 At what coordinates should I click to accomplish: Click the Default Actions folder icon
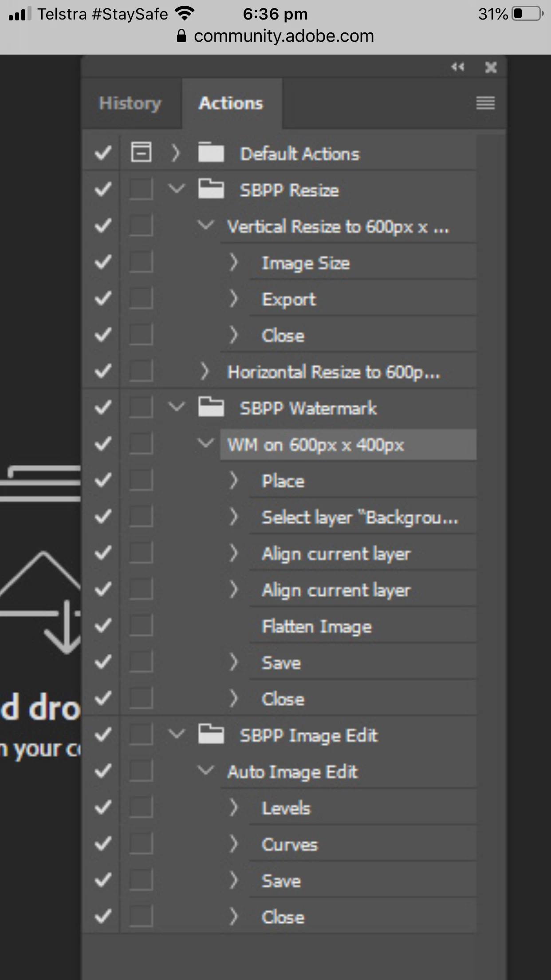[x=211, y=153]
